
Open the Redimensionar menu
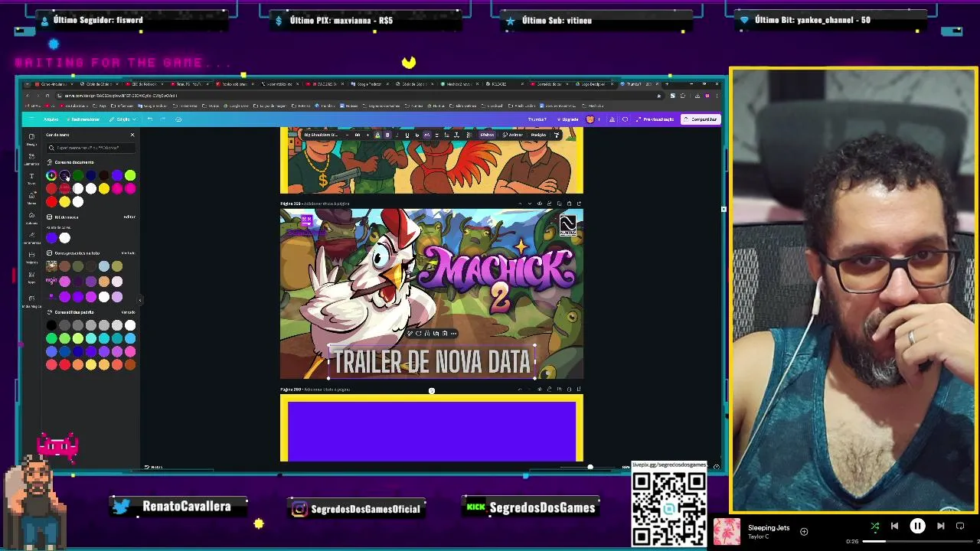[84, 119]
